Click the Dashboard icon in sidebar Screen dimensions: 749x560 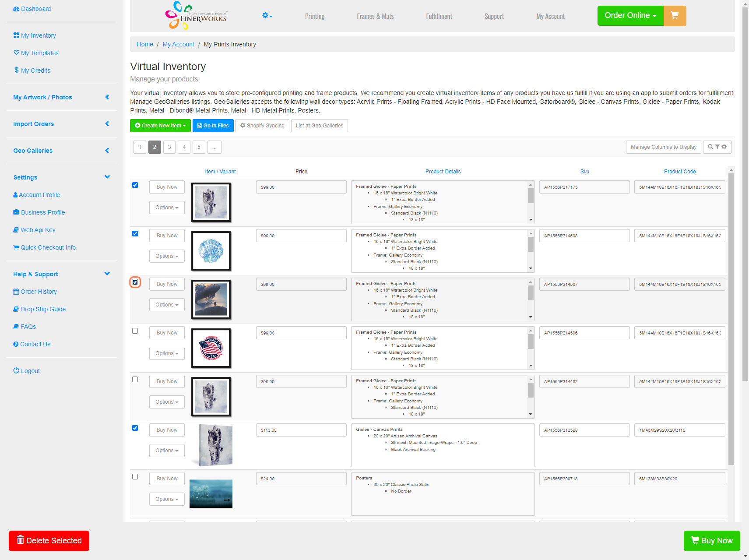[x=16, y=9]
